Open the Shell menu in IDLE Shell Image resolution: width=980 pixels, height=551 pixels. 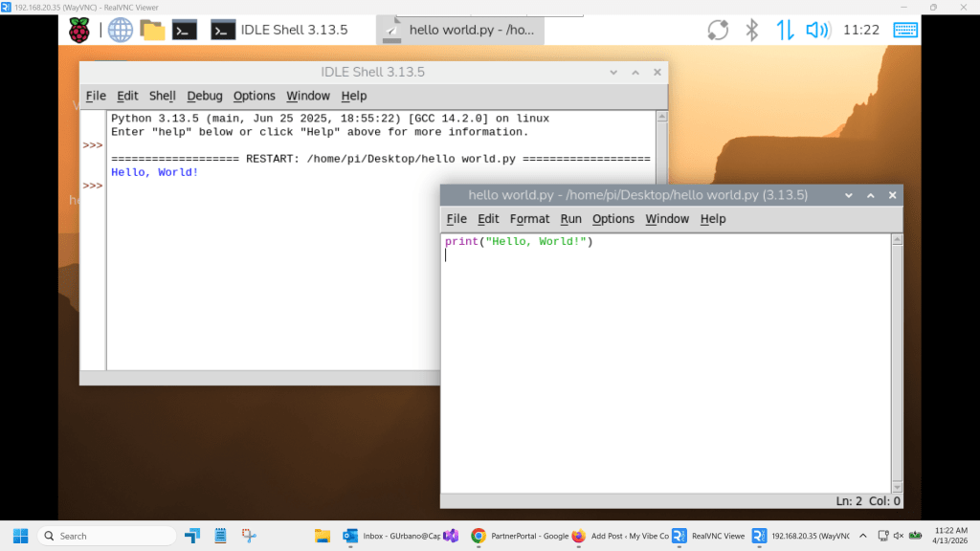click(162, 96)
